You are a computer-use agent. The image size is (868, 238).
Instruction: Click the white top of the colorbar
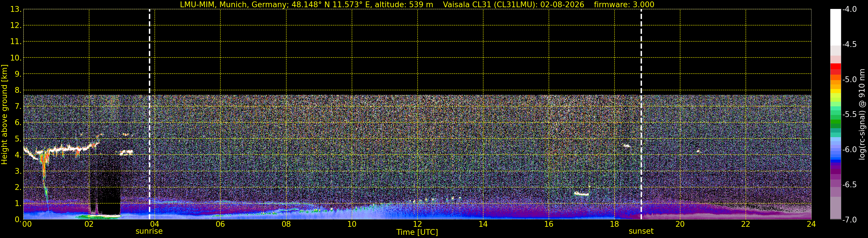836,27
